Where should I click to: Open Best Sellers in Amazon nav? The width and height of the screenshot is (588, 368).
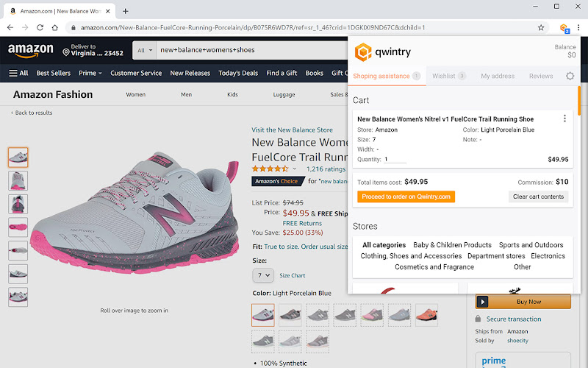point(53,73)
